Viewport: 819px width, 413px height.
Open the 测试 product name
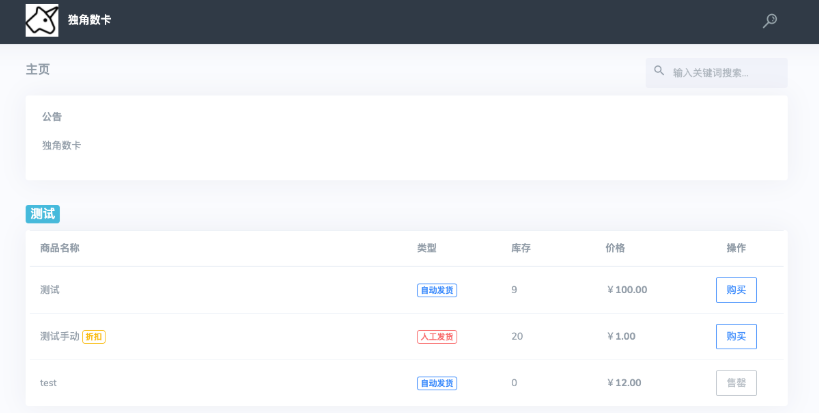(x=50, y=290)
